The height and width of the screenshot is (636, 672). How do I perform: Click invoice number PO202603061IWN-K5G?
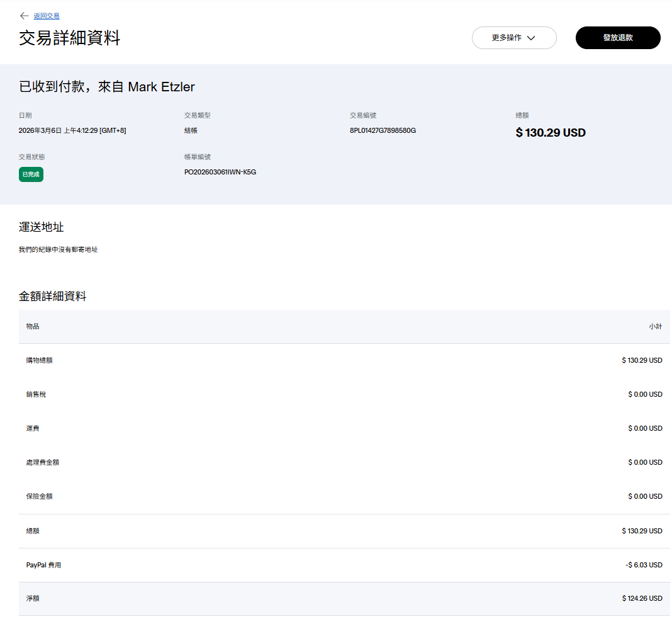pos(220,172)
